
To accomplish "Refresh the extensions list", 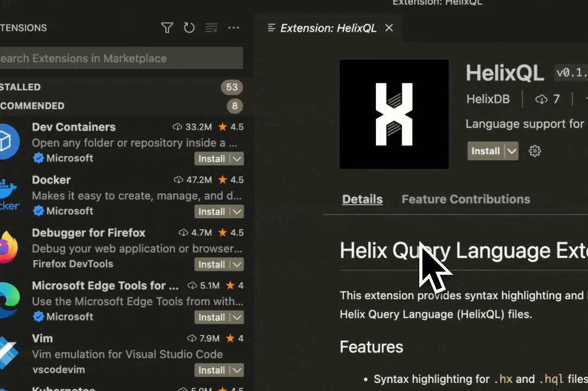I will coord(189,28).
